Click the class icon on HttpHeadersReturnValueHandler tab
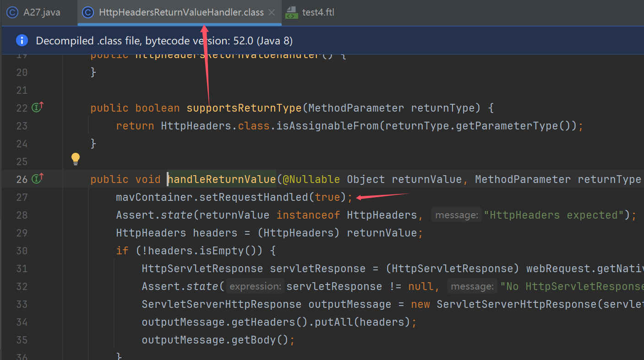The image size is (644, 360). coord(89,12)
